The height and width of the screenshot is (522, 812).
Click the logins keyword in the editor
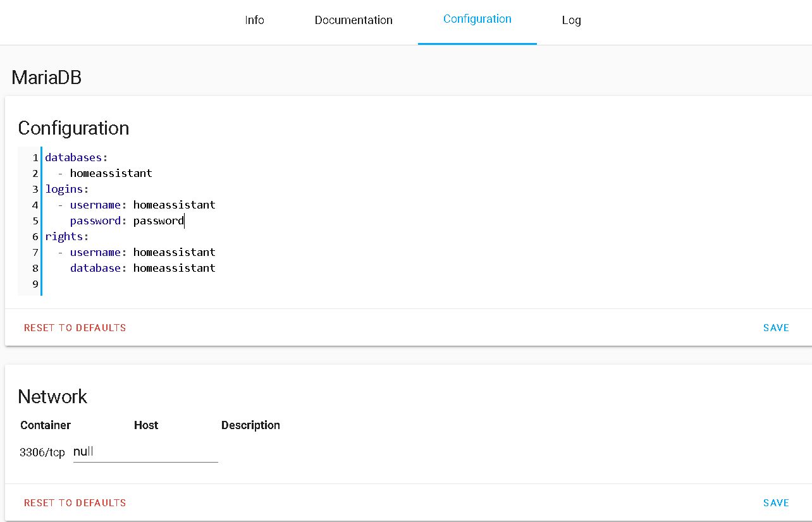tap(63, 189)
